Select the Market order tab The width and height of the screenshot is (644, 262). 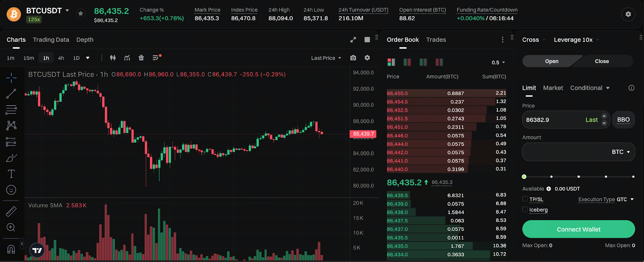point(553,88)
